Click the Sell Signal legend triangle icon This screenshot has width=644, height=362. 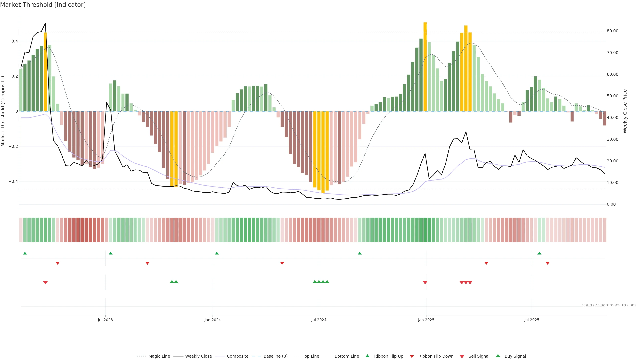[x=462, y=356]
